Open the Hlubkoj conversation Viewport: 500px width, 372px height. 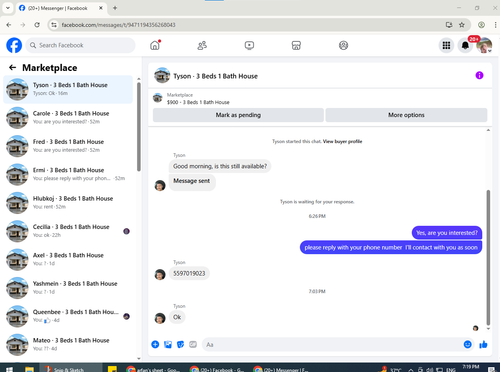(x=68, y=202)
